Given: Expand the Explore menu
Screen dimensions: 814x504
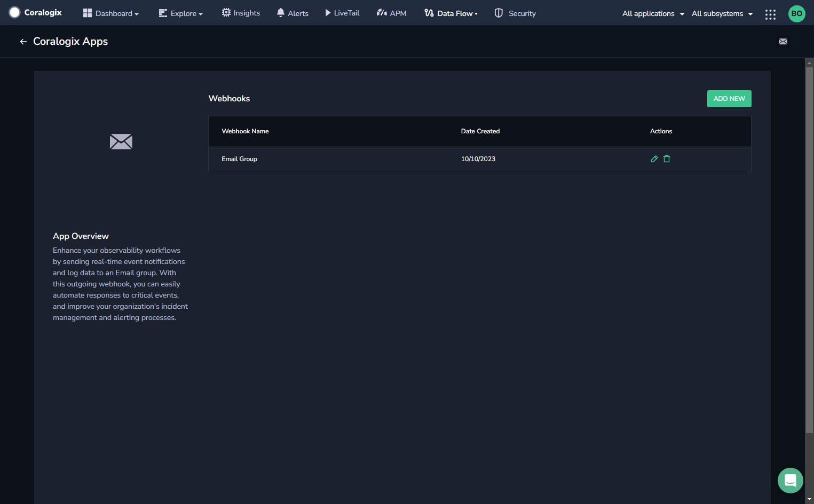Looking at the screenshot, I should [x=181, y=13].
